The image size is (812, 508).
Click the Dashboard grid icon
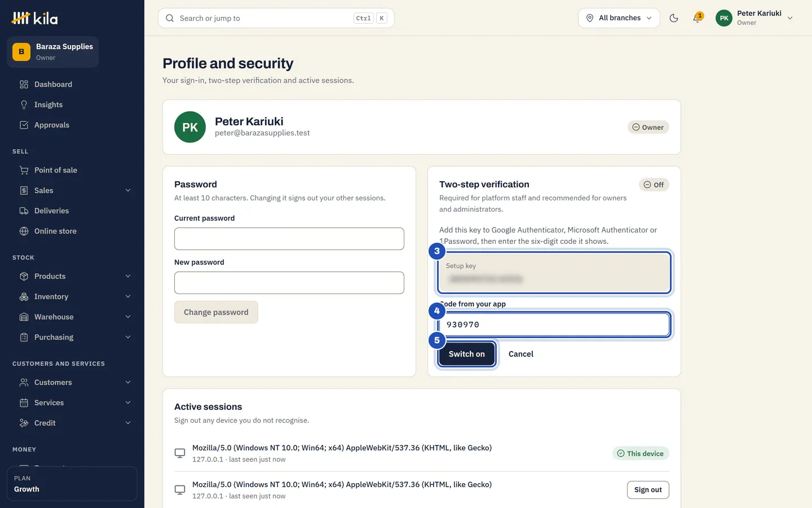click(24, 84)
